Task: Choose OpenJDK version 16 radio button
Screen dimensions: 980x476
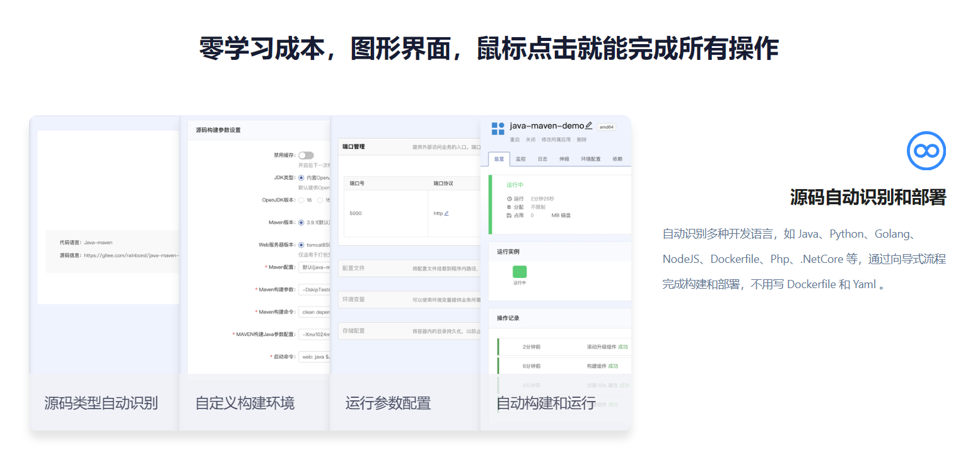Action: pyautogui.click(x=301, y=200)
